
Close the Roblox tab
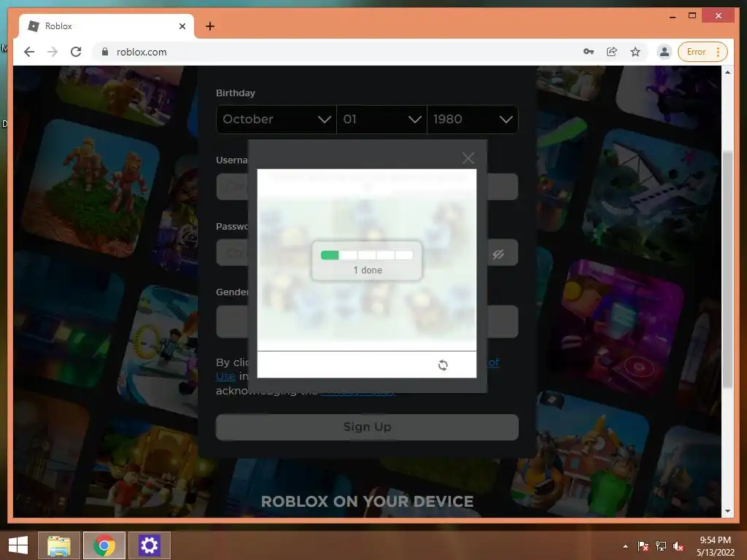182,26
